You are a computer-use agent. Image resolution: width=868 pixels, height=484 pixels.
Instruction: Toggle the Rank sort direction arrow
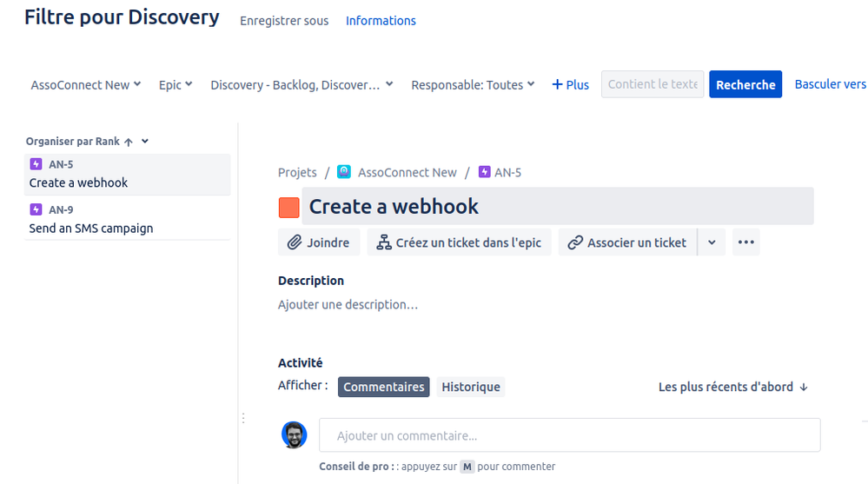coord(129,142)
